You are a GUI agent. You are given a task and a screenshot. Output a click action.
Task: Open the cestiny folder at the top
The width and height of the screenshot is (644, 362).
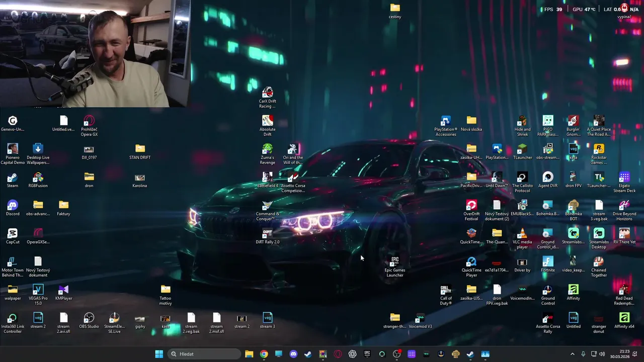(x=395, y=12)
